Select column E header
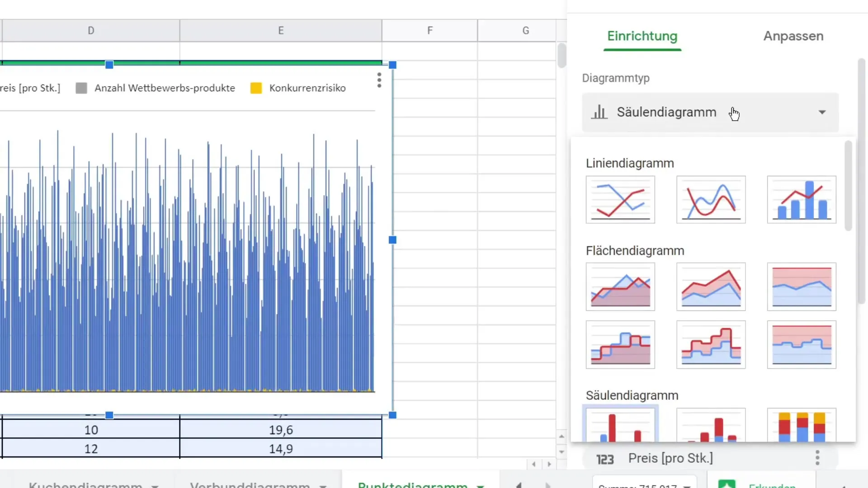The height and width of the screenshot is (488, 868). pyautogui.click(x=281, y=31)
